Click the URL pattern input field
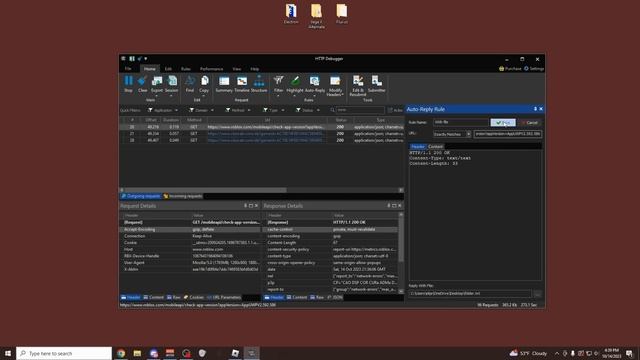Image resolution: width=640 pixels, height=360 pixels. click(x=508, y=134)
